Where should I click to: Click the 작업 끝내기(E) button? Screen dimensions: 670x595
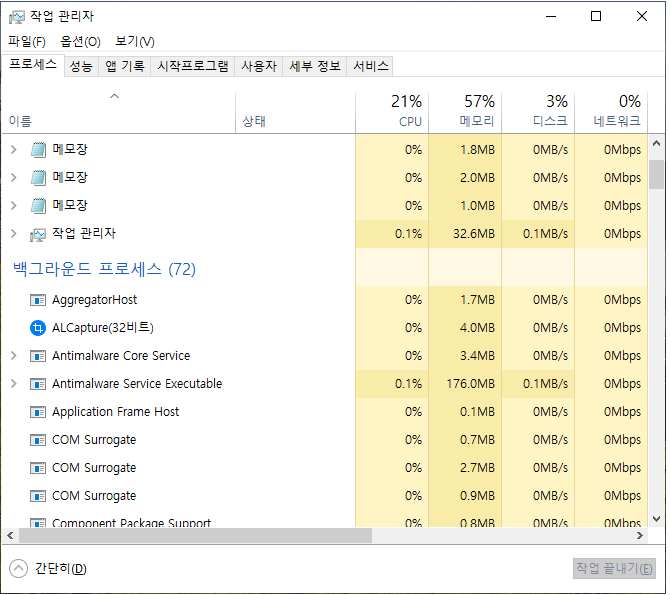(614, 568)
